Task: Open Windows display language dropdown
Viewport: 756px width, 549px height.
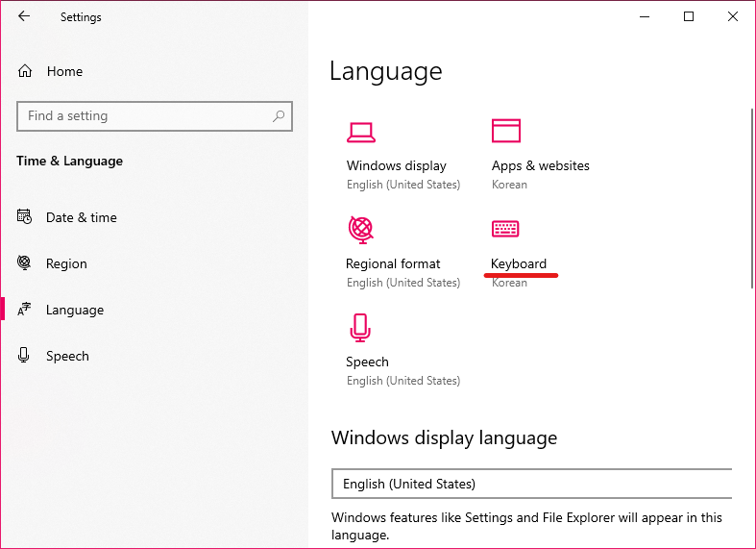Action: tap(532, 484)
